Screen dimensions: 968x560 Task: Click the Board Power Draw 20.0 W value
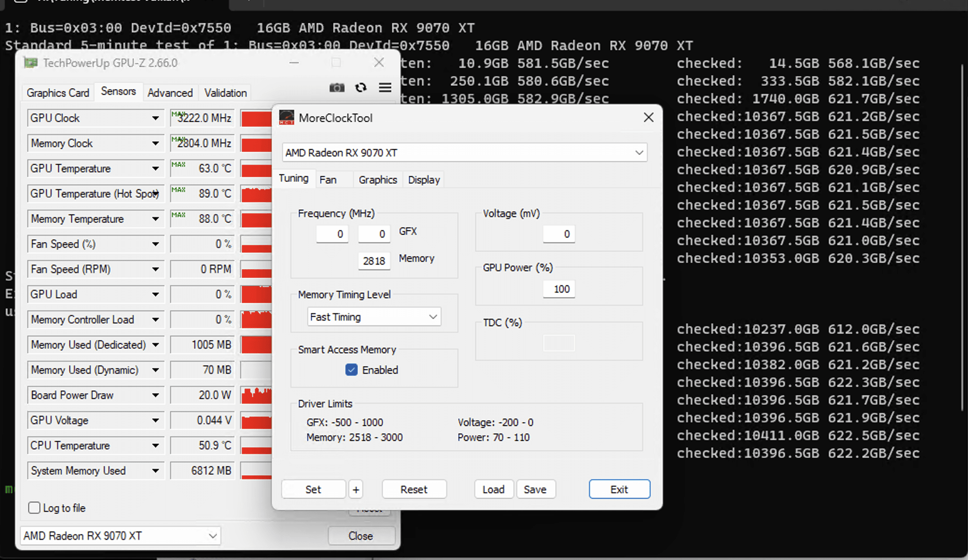tap(202, 395)
